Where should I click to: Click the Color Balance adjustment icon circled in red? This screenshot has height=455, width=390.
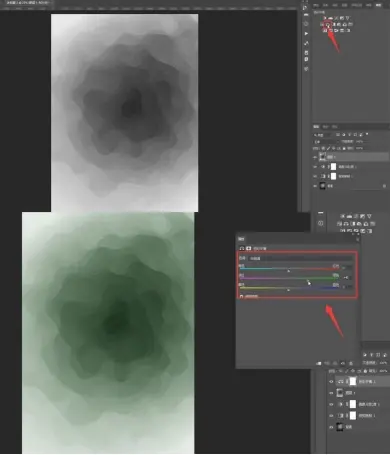pos(328,24)
